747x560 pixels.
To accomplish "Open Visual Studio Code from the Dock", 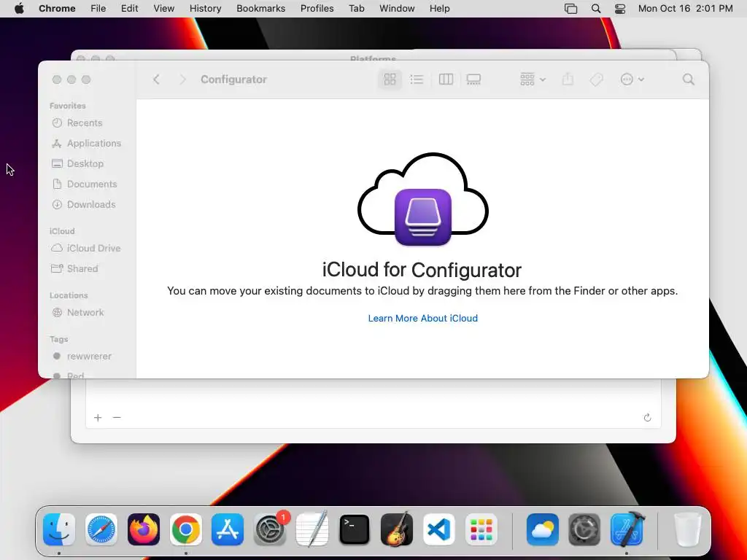I will 438,529.
